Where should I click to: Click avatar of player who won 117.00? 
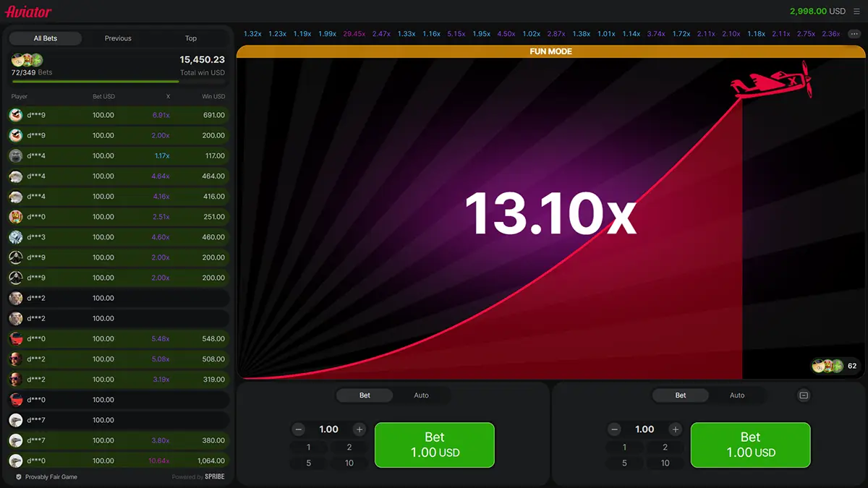tap(16, 155)
